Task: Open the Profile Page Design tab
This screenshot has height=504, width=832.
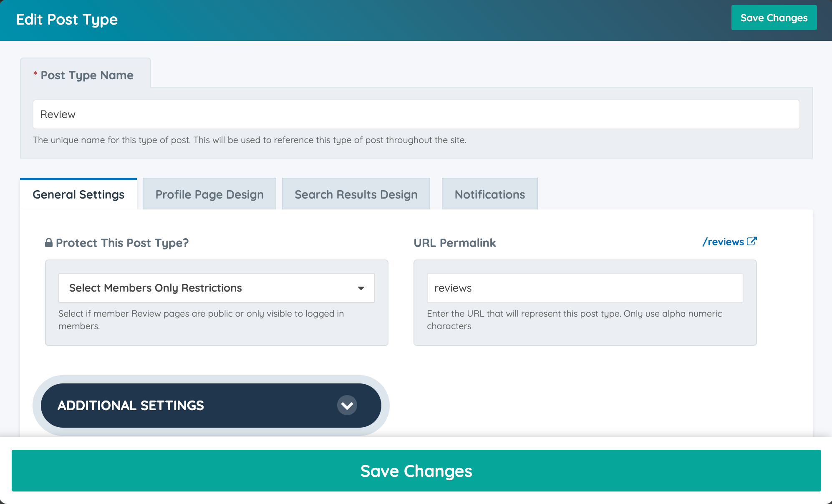Action: pyautogui.click(x=209, y=194)
